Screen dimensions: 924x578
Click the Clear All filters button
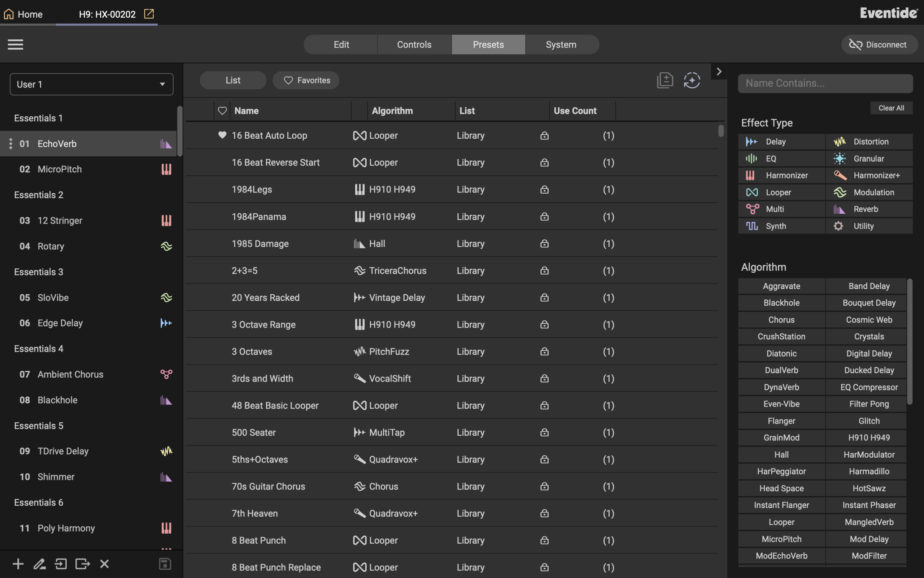click(x=891, y=108)
